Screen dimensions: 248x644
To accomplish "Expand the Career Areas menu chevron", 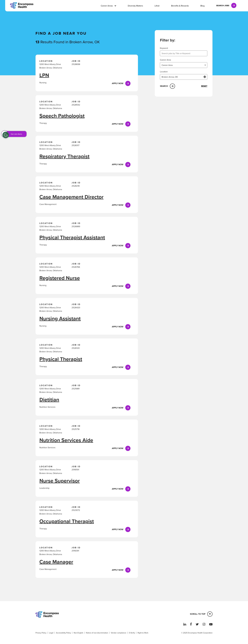I will pos(115,6).
